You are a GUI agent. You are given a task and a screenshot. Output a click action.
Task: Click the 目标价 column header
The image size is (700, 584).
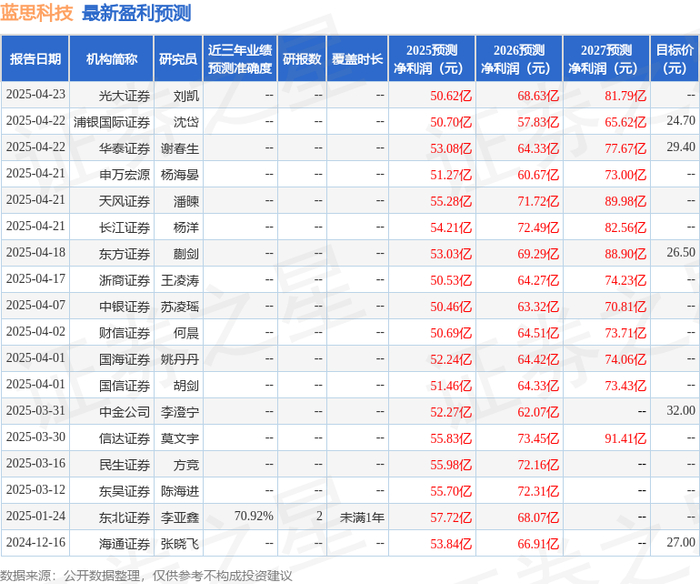tap(675, 59)
